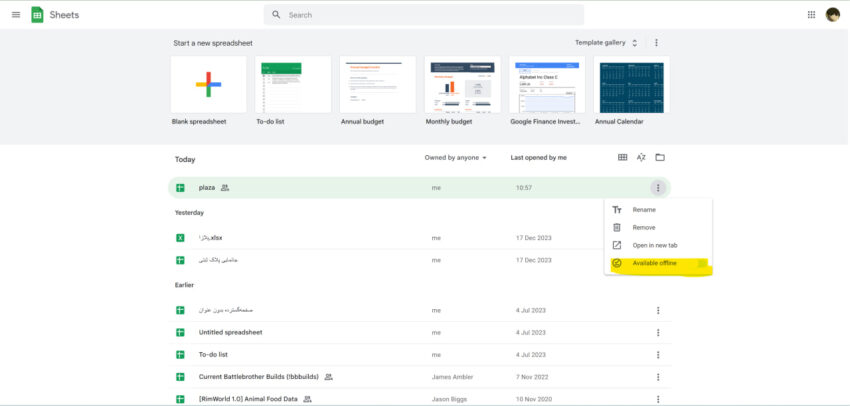
Task: Open the xlsx file from yesterday
Action: pos(420,238)
